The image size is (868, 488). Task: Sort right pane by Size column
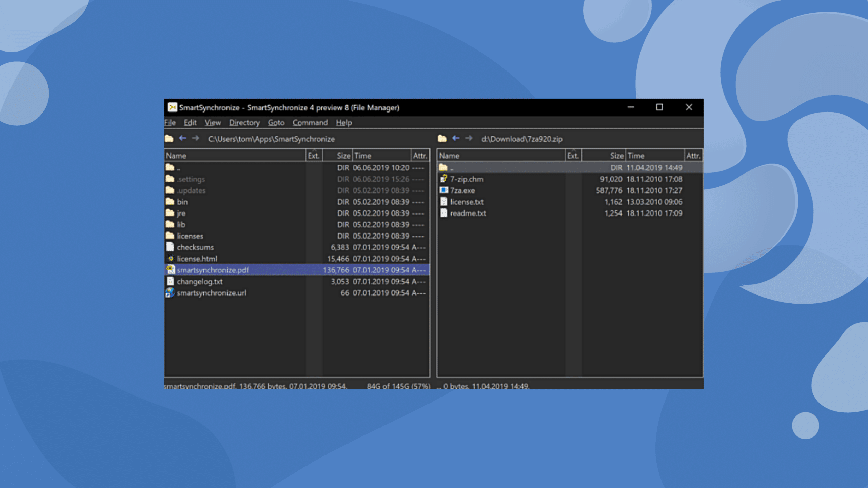(604, 156)
